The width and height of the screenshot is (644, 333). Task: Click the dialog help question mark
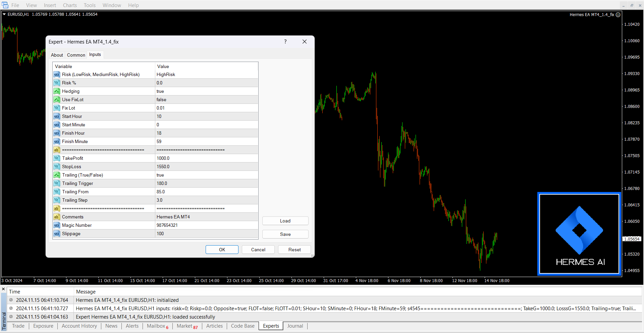click(x=285, y=42)
